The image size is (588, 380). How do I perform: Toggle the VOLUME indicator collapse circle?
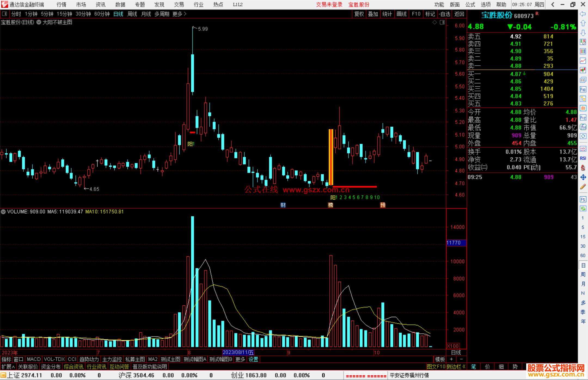coord(3,212)
